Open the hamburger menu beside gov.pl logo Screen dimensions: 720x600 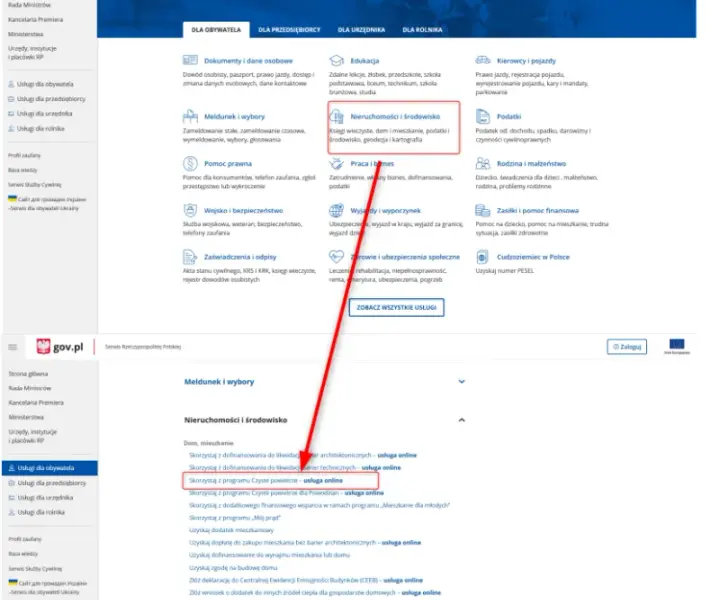pyautogui.click(x=12, y=347)
